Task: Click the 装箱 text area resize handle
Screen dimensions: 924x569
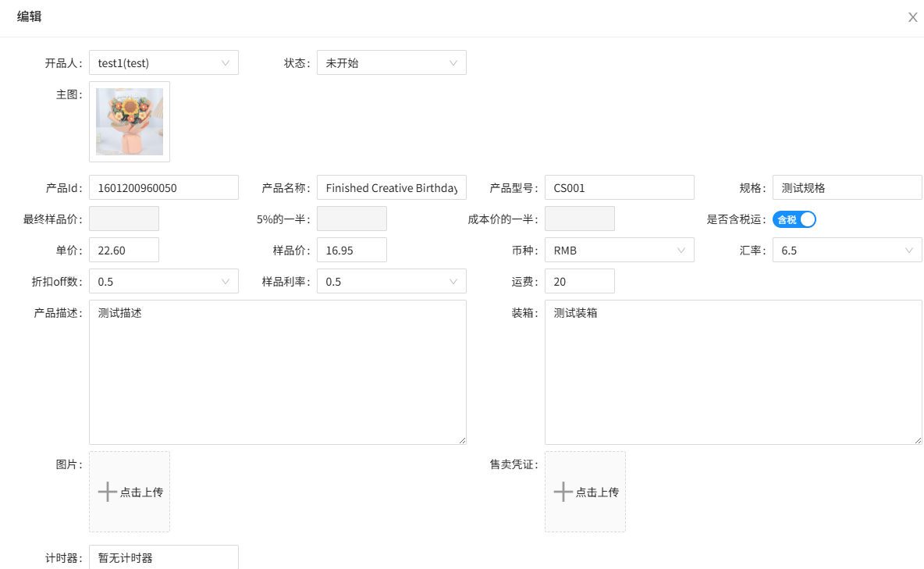Action: 918,440
